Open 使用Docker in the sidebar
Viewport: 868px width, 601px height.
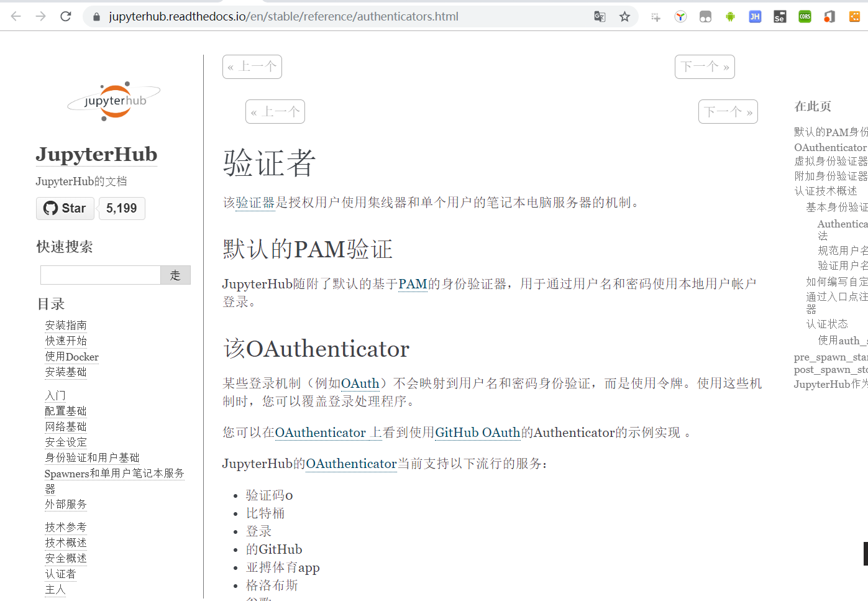point(71,356)
